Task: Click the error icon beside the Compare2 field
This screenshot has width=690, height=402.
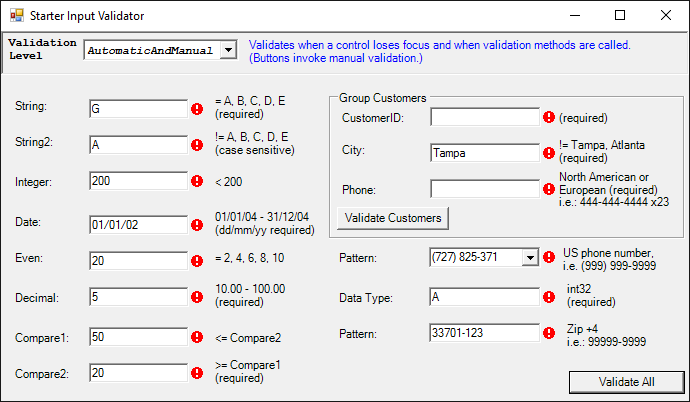Action: coord(197,373)
